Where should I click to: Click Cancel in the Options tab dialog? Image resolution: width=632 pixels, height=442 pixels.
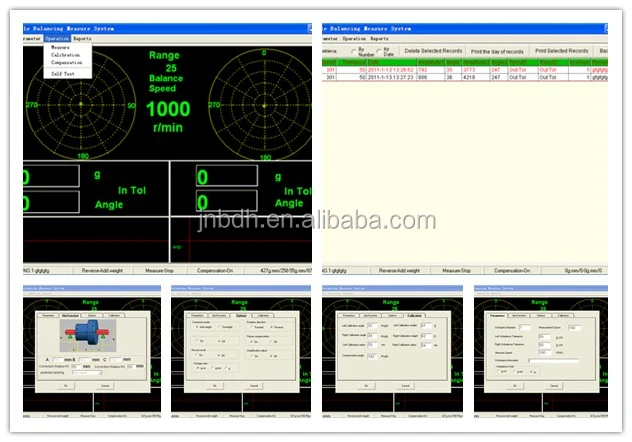[254, 386]
